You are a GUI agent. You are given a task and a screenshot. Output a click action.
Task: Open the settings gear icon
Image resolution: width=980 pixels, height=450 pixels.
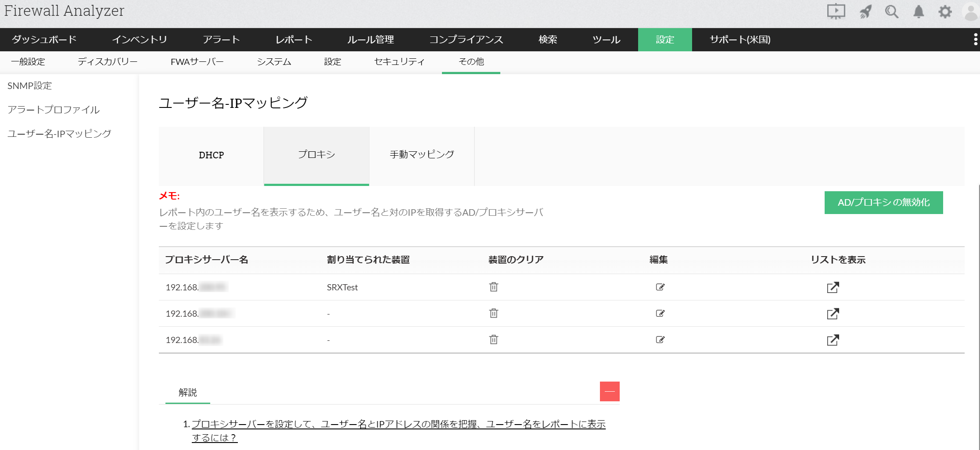click(x=945, y=11)
